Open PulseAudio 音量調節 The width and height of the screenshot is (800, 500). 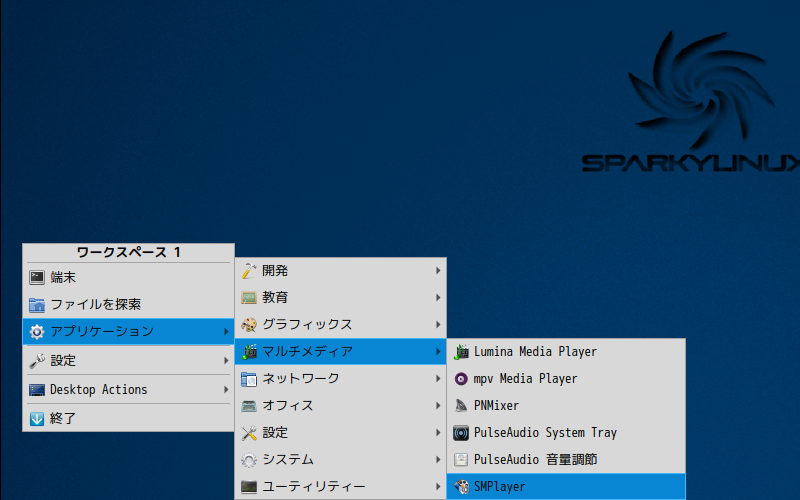coord(566,460)
